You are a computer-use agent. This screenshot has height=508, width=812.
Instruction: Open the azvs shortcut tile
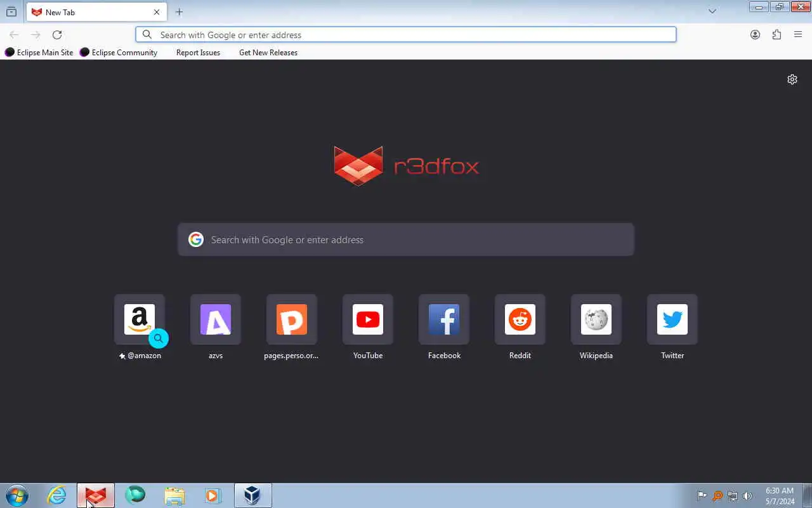216,319
